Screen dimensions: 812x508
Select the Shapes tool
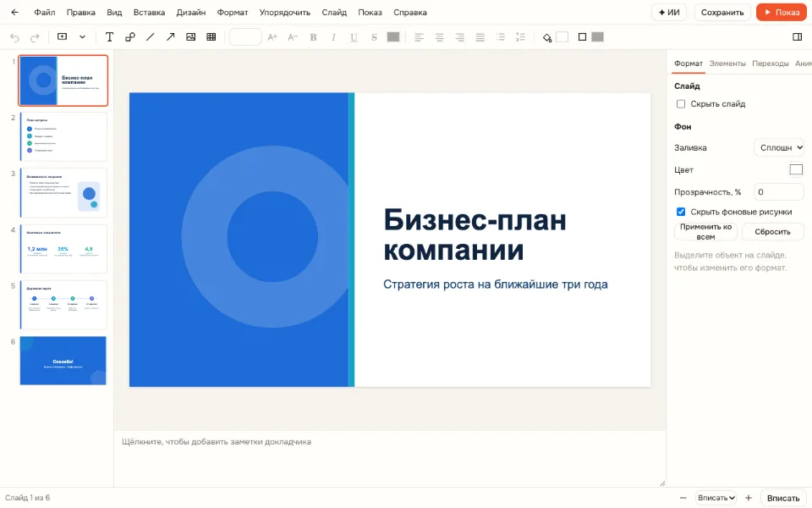(x=130, y=36)
